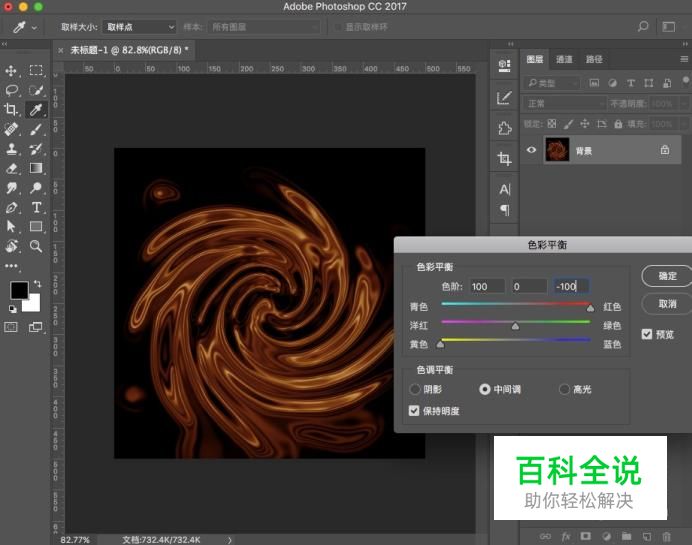This screenshot has height=545, width=692.
Task: Select the 中间调 midtones radio button
Action: coord(485,389)
